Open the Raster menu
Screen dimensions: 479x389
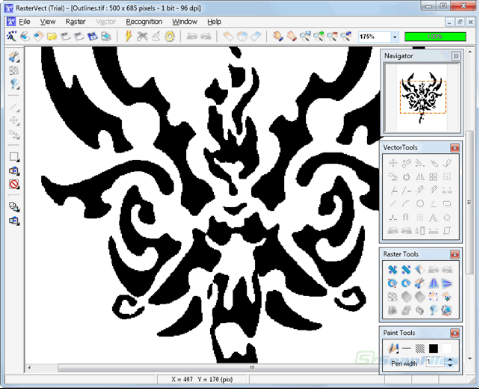point(75,22)
